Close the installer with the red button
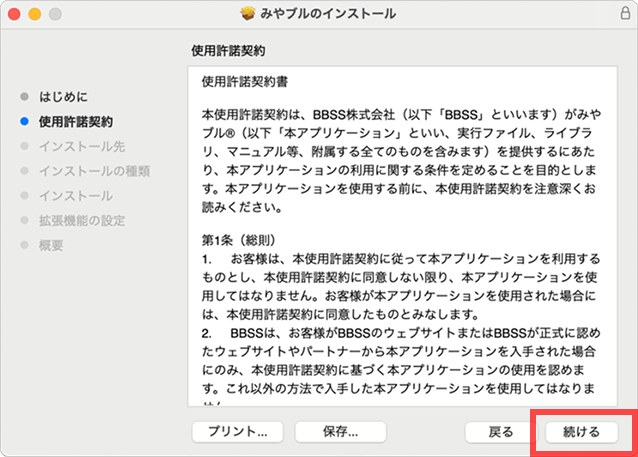 pyautogui.click(x=14, y=15)
